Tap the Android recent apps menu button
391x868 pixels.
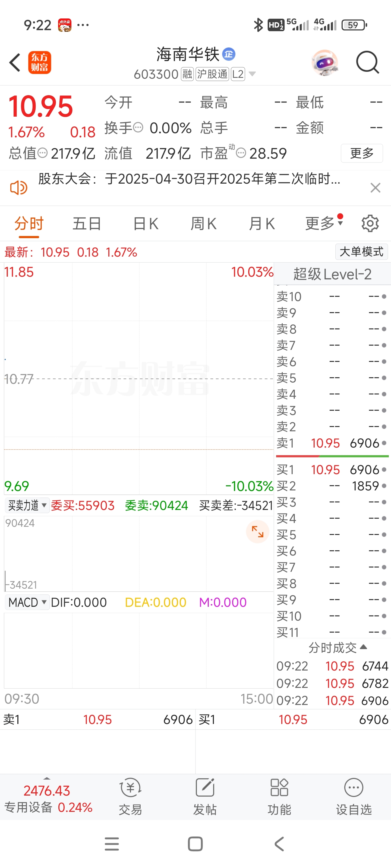pos(112,844)
